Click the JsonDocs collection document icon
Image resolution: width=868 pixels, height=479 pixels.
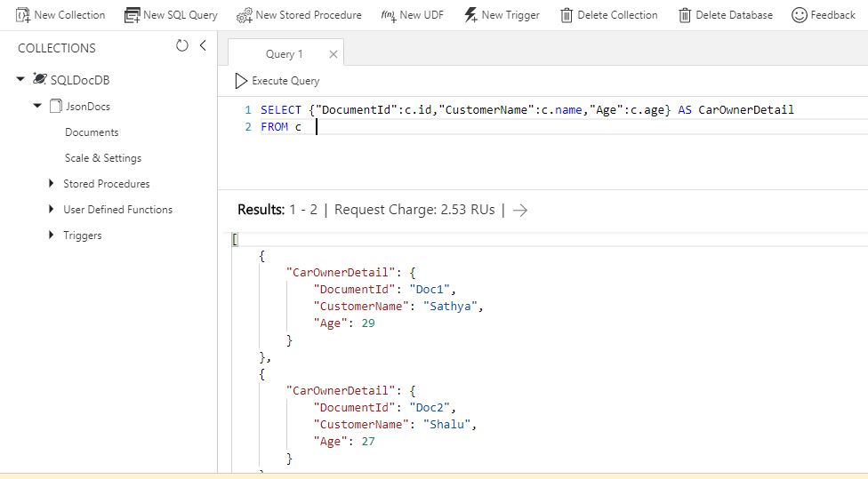click(x=55, y=106)
